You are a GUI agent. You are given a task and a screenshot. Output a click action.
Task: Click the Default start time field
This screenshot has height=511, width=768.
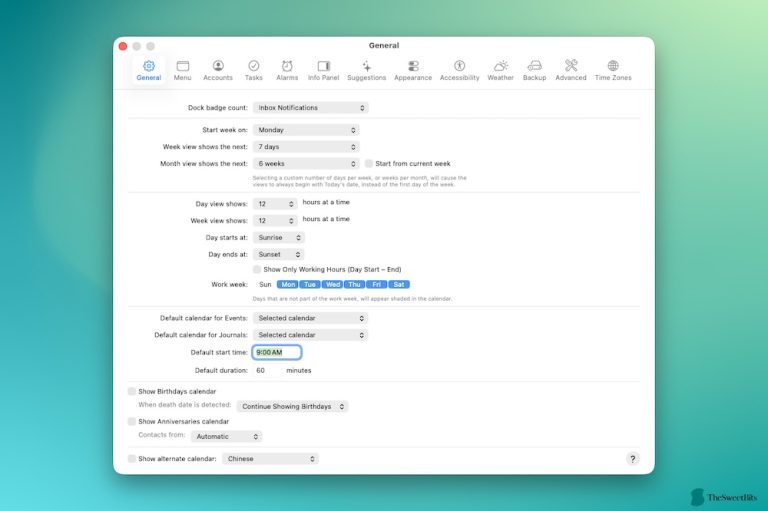(x=277, y=352)
